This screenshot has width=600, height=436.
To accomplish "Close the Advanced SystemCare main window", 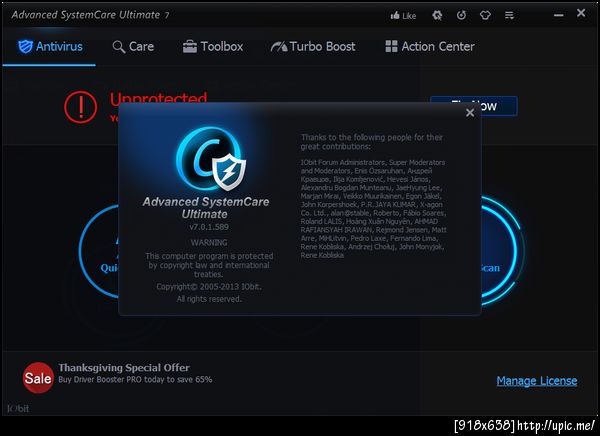I will (x=581, y=13).
